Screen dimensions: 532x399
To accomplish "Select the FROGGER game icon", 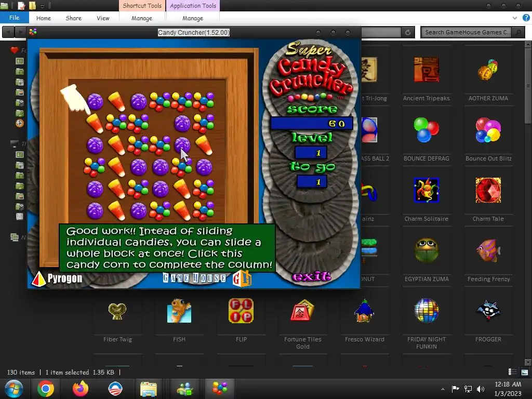I will pos(488,311).
